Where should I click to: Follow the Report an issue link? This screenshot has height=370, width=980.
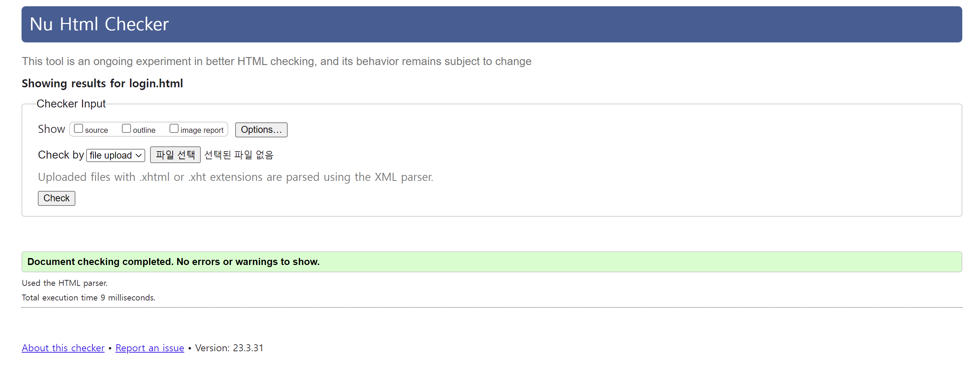[149, 348]
